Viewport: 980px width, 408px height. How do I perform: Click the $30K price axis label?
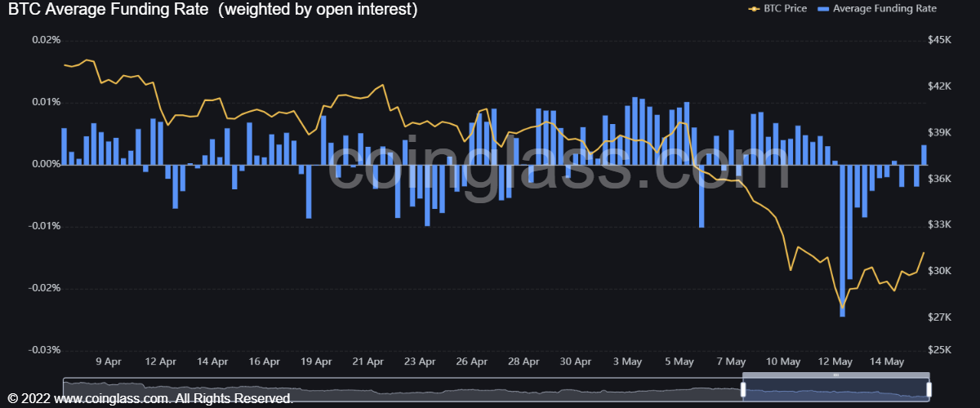(941, 272)
